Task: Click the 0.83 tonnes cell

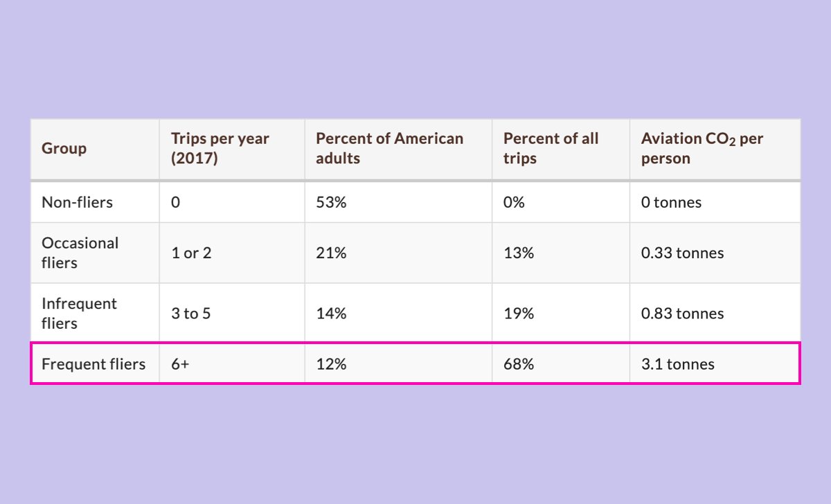Action: coord(682,313)
